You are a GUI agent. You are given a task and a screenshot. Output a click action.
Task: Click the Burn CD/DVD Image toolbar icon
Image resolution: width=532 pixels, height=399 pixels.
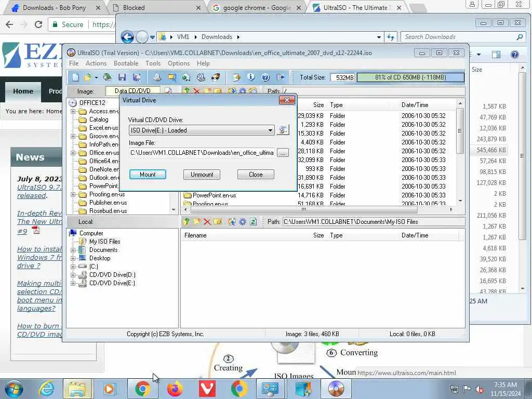click(216, 77)
